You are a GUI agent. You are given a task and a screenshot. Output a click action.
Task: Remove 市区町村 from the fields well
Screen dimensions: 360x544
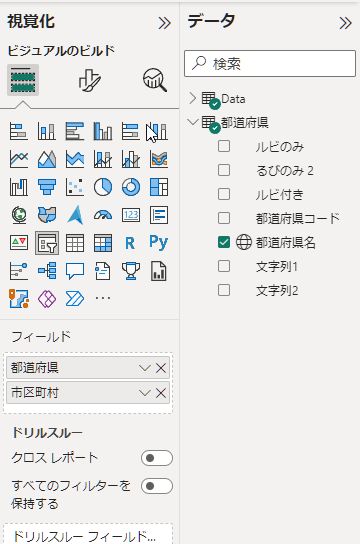click(x=161, y=393)
